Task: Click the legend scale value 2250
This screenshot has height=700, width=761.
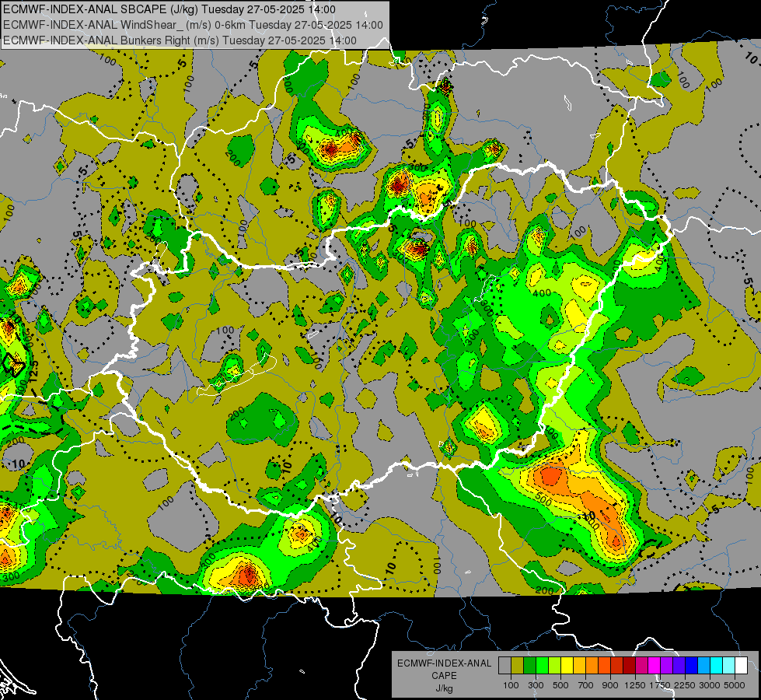Action: tap(685, 685)
